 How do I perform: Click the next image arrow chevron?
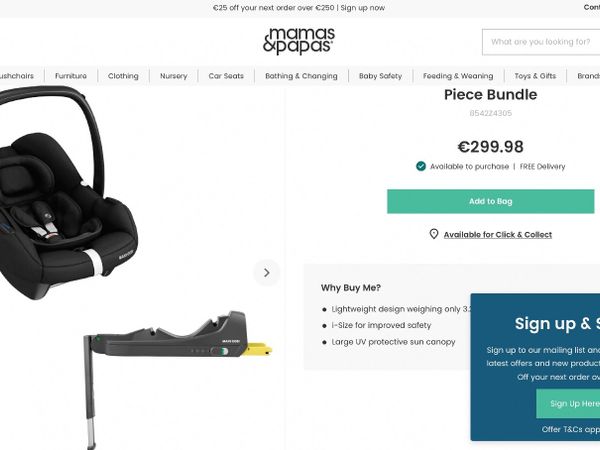point(267,273)
